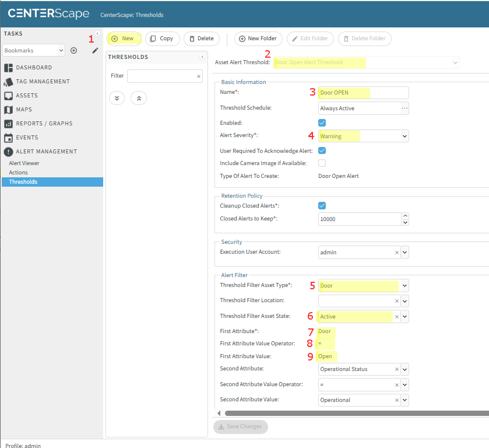This screenshot has height=448, width=489.
Task: Open Tag Management in the sidebar
Action: click(43, 82)
